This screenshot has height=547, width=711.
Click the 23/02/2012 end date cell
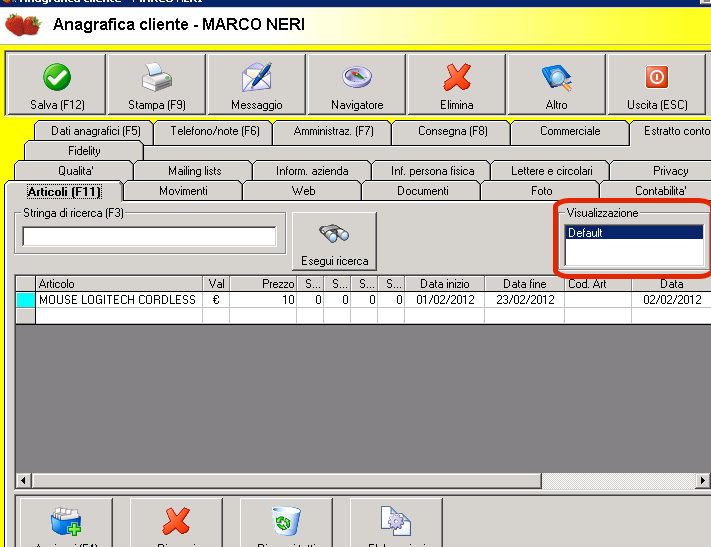coord(525,300)
